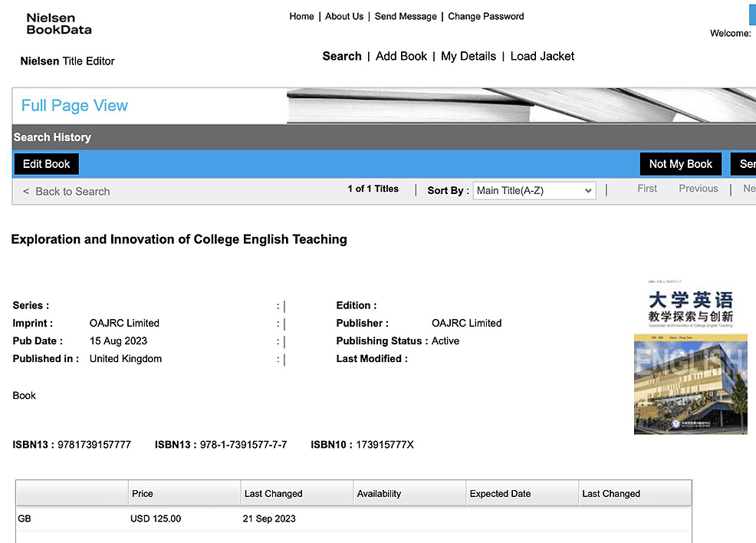Screen dimensions: 756x543
Task: Click the hyphenated ISBN13 978-1-7391577-7-7
Action: click(243, 445)
